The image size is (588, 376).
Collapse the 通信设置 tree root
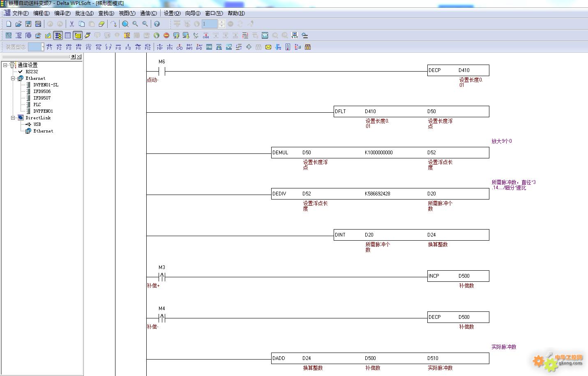point(5,65)
